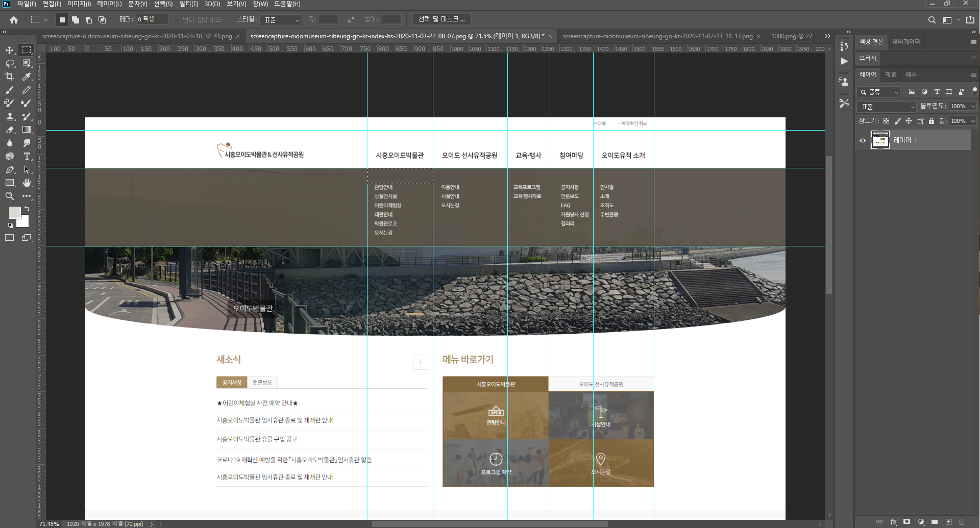Image resolution: width=980 pixels, height=528 pixels.
Task: Open the History panel icon
Action: click(x=844, y=46)
